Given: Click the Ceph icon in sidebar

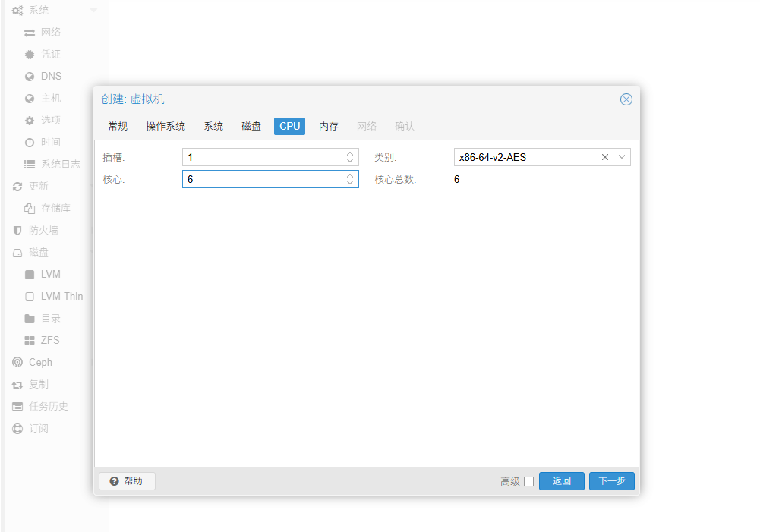Looking at the screenshot, I should 17,362.
